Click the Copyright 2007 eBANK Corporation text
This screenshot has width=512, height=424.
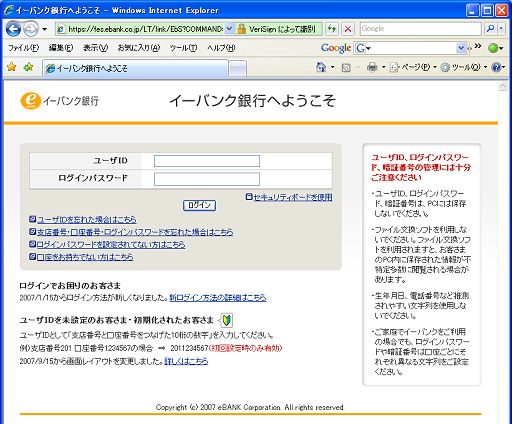(x=250, y=407)
